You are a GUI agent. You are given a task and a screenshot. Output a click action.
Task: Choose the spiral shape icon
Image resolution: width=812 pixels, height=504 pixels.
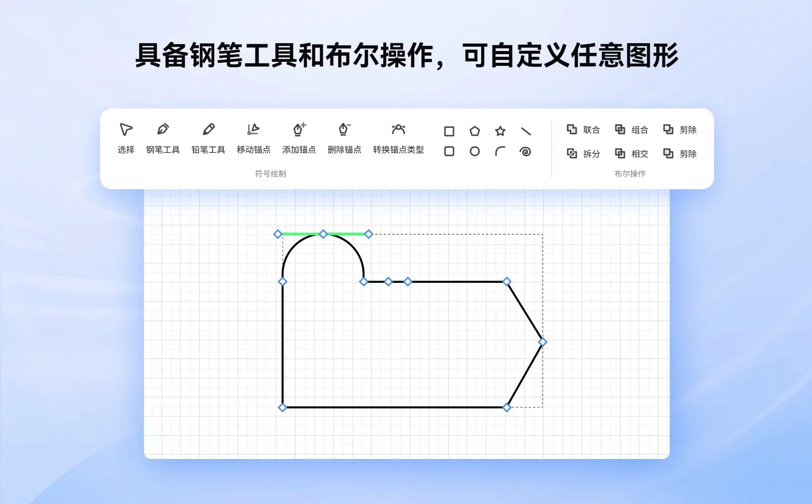point(526,151)
